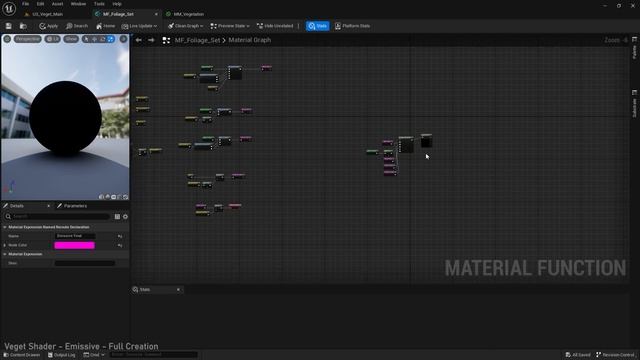Collapse the Material Expression section
640x360 pixels.
(5, 254)
